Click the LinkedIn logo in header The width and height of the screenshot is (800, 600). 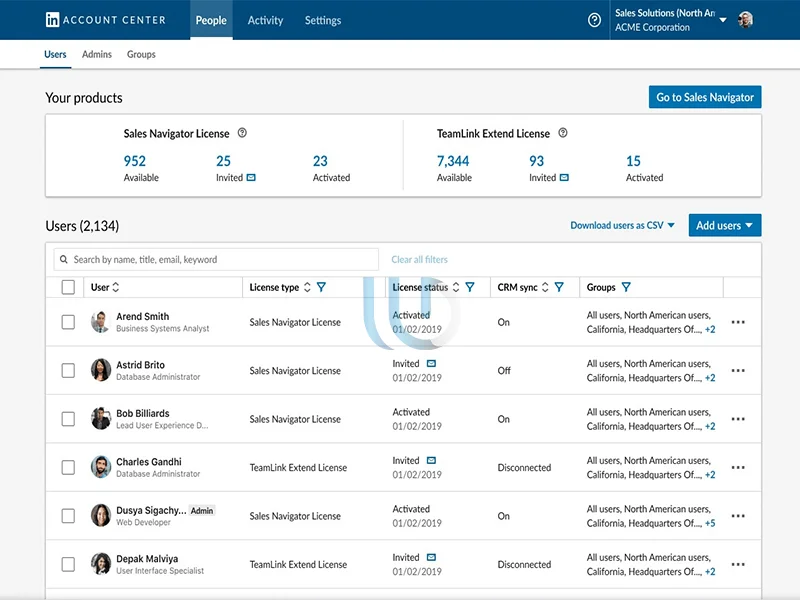point(52,20)
